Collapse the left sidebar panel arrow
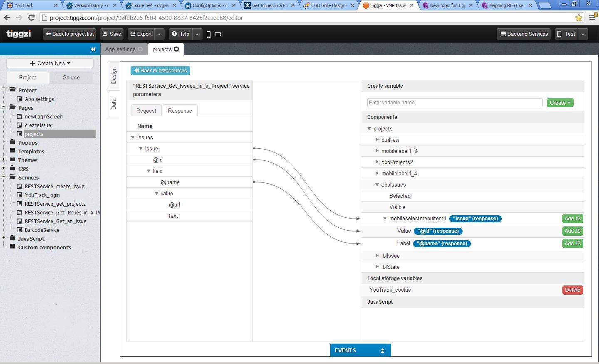Viewport: 599px width, 364px height. 93,49
